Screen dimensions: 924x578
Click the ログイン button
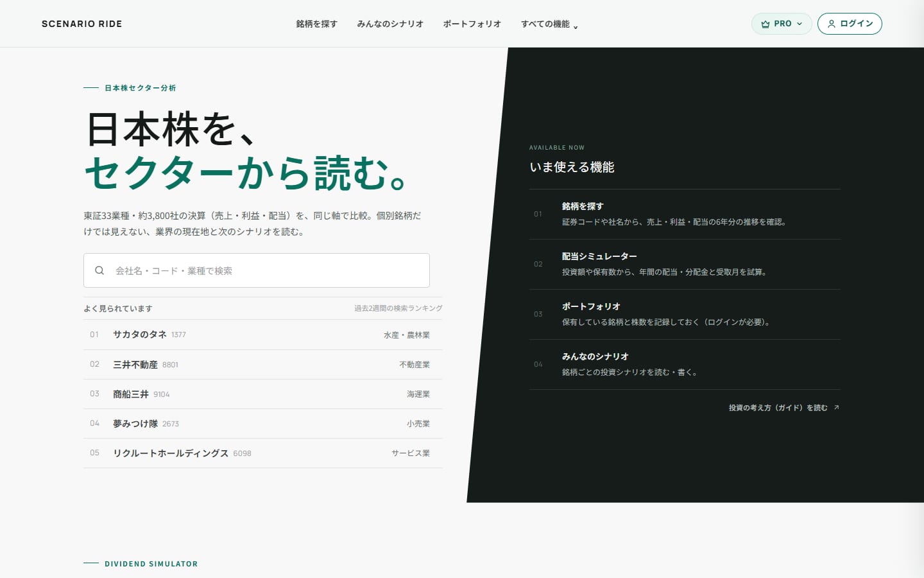[850, 24]
